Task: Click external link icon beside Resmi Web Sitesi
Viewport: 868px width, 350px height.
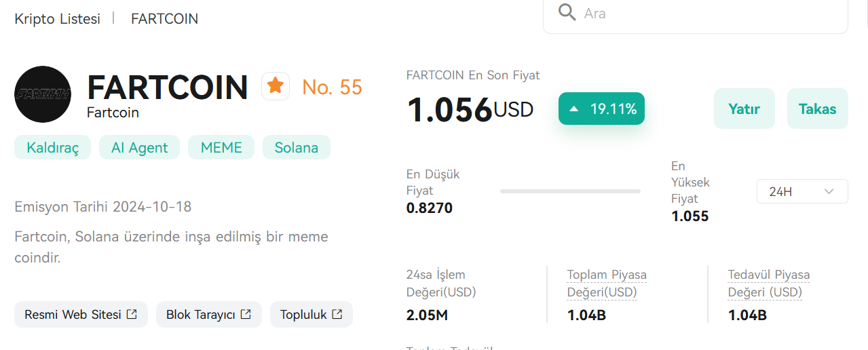Action: (132, 314)
